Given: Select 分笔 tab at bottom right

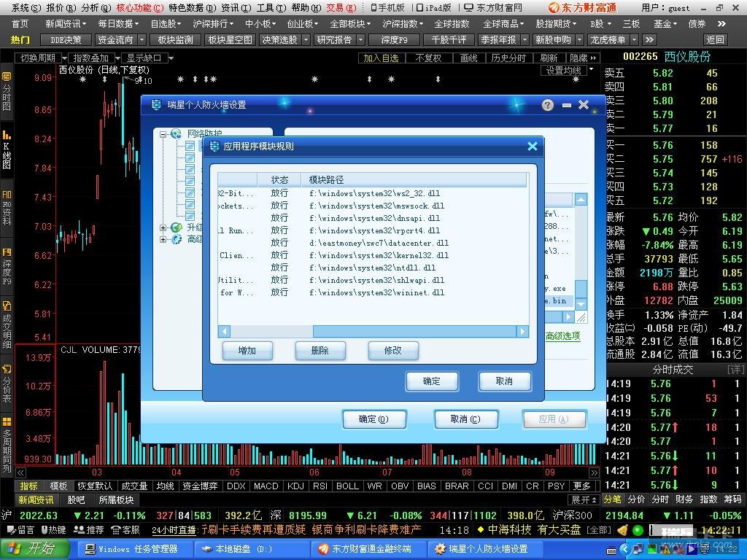Looking at the screenshot, I should coord(613,499).
